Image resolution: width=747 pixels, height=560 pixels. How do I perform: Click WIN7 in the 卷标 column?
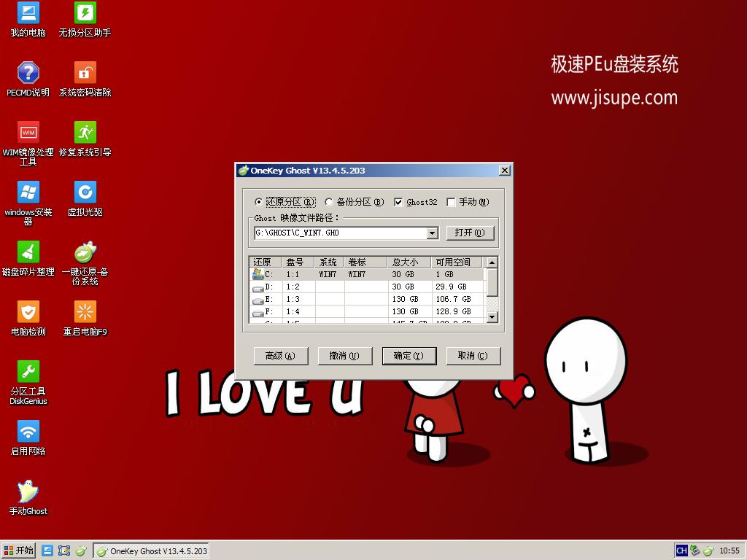pos(357,274)
